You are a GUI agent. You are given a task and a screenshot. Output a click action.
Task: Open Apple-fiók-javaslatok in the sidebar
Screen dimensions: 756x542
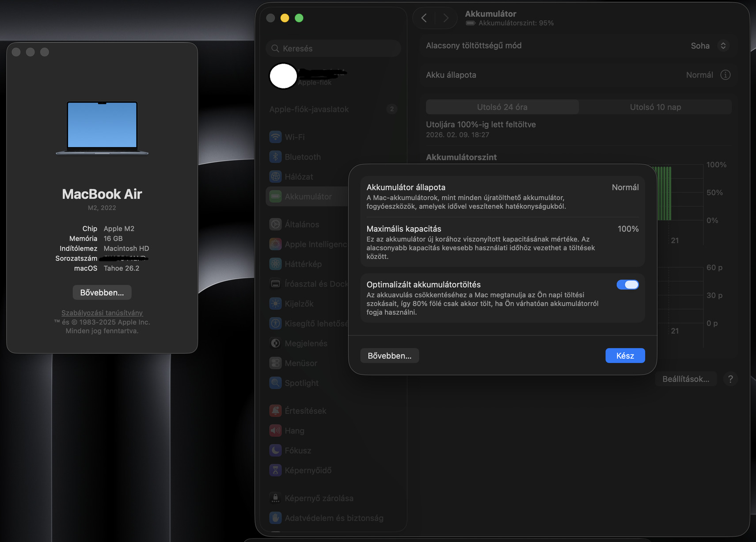(334, 109)
